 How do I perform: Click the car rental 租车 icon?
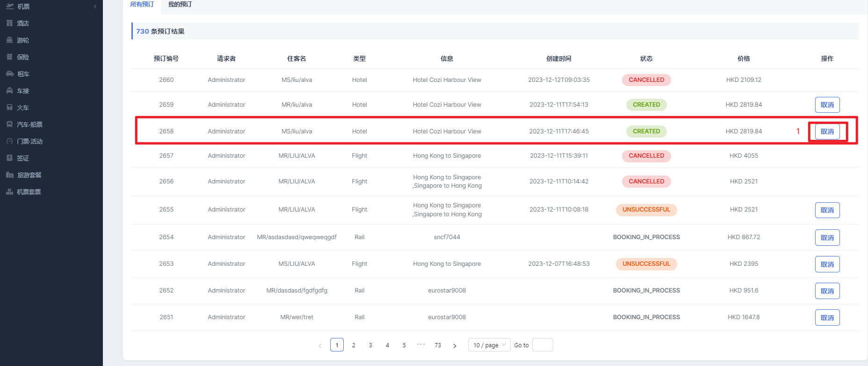(x=9, y=74)
